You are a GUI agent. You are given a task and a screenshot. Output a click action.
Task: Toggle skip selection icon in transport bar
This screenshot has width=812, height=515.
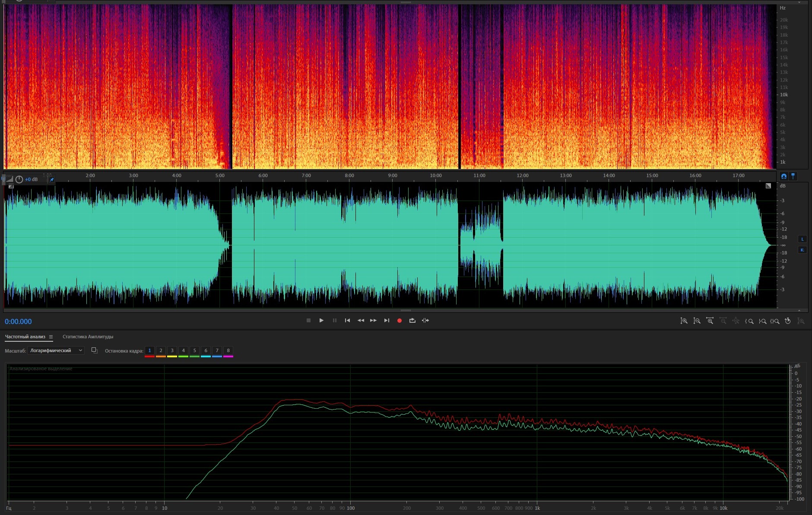[x=425, y=321]
